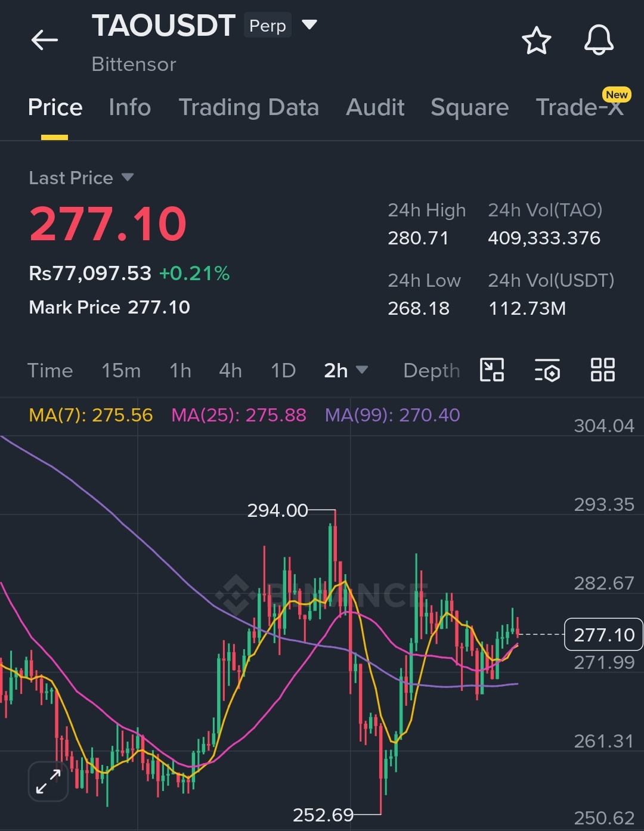Tap the 252.69 chart low marker

(x=323, y=815)
